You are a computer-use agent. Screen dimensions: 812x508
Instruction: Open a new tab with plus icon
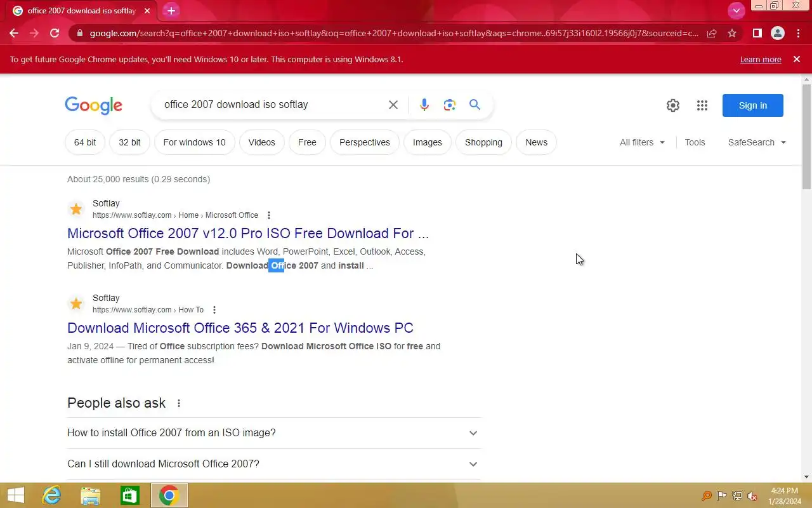coord(171,11)
